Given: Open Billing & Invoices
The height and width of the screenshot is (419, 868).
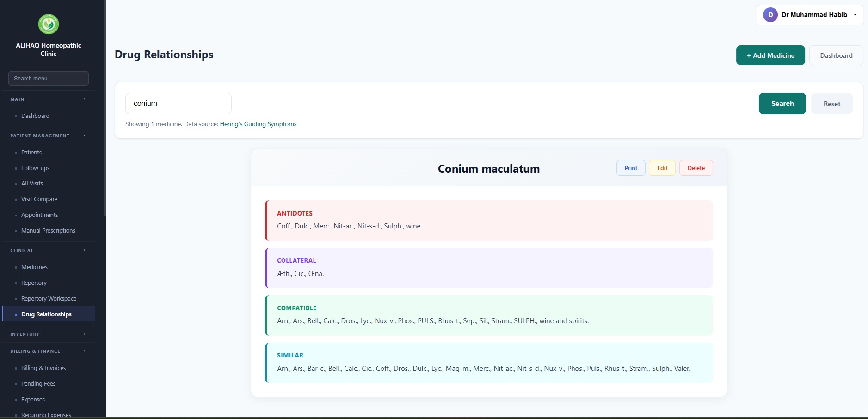Looking at the screenshot, I should pyautogui.click(x=49, y=368).
